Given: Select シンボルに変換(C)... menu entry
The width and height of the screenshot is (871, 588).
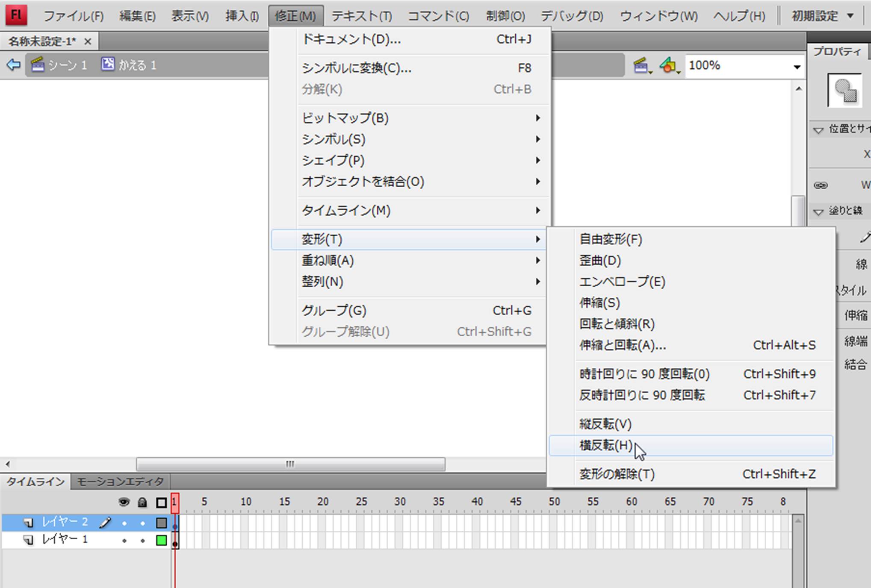Looking at the screenshot, I should point(356,68).
